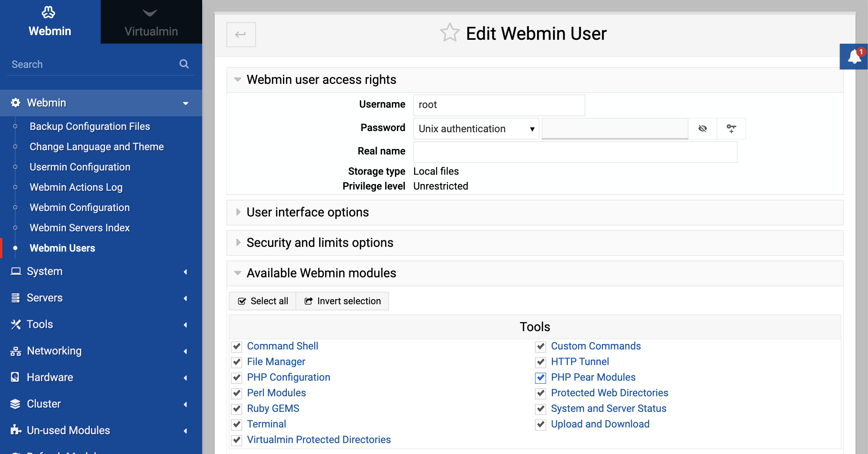Uncheck HTTP Tunnel checkbox

tap(541, 362)
